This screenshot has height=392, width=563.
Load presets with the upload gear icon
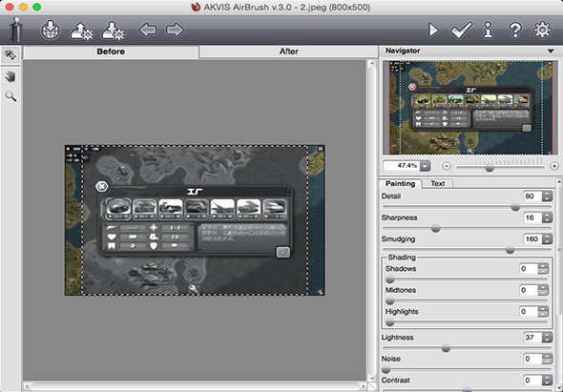tap(81, 31)
